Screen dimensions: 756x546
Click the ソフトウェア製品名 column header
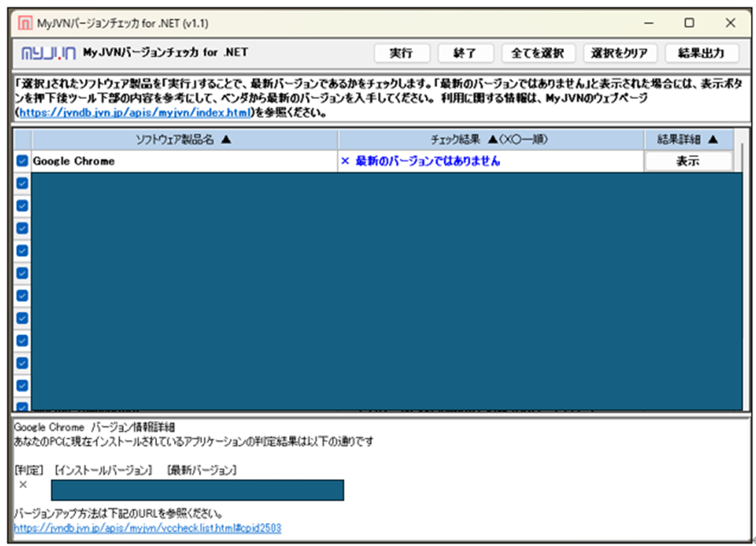[x=184, y=139]
